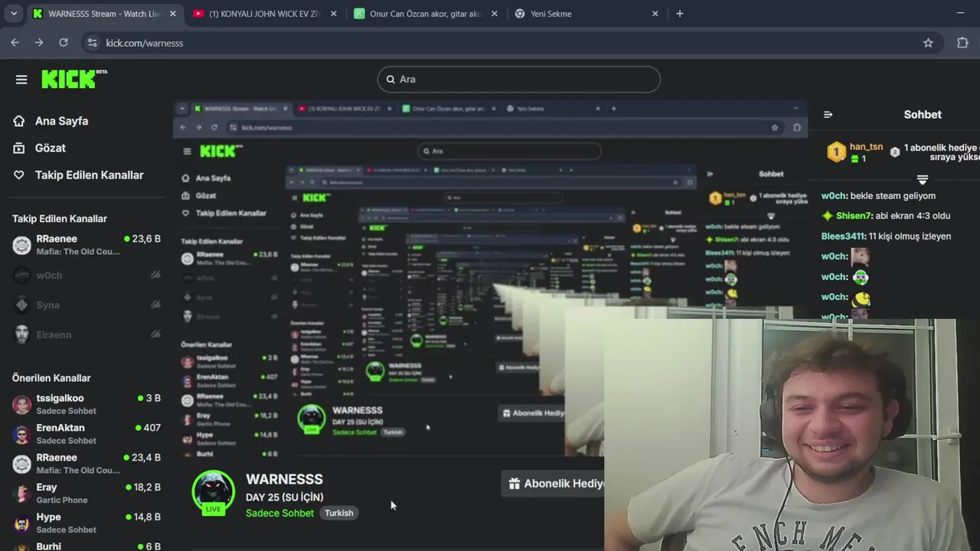Switch to Yeni Sekme tab

[x=586, y=14]
